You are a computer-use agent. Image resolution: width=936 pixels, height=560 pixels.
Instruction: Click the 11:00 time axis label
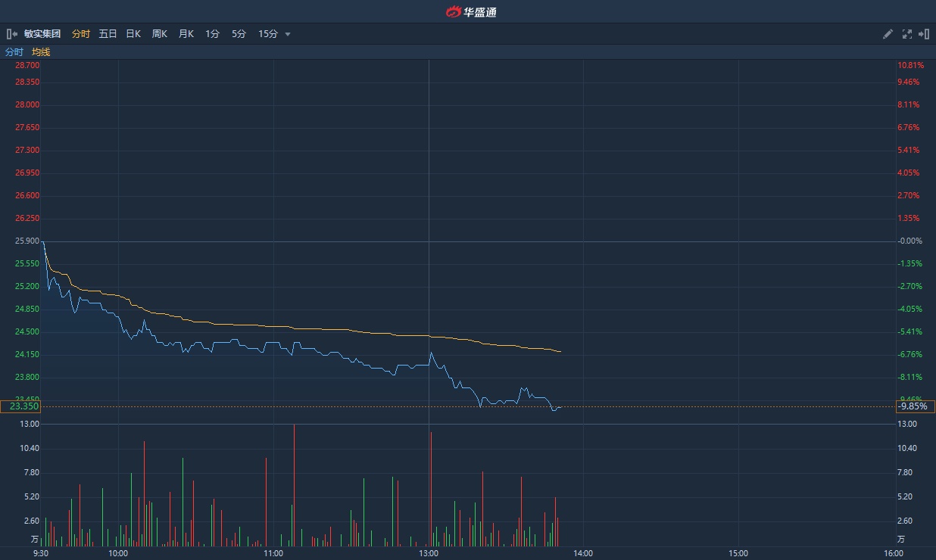[273, 553]
